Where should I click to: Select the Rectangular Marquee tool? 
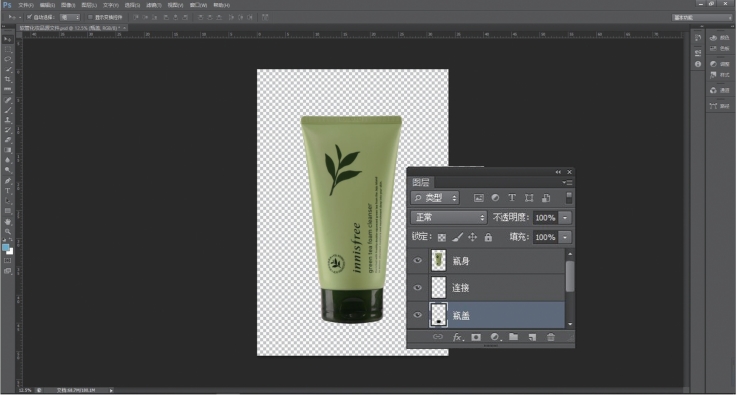(8, 49)
